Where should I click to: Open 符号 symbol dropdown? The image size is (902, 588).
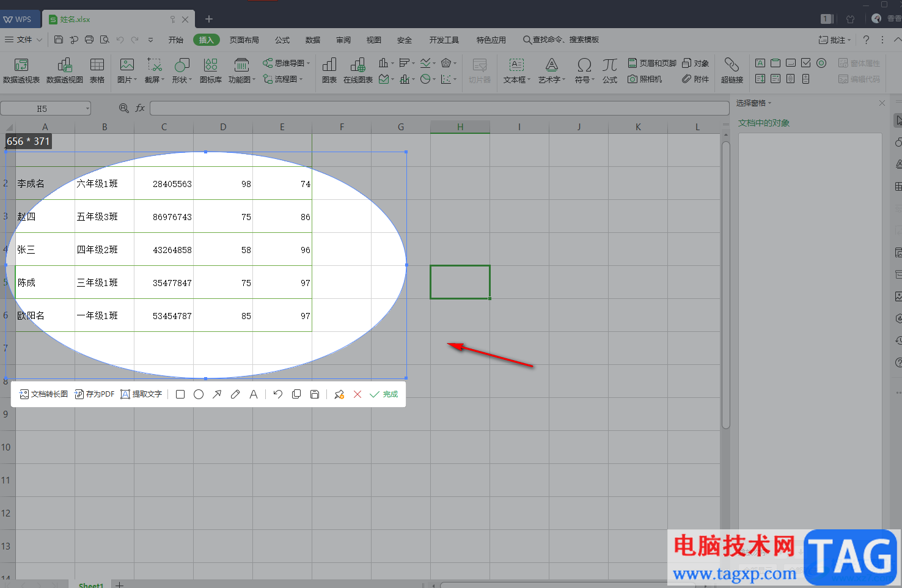[x=584, y=71]
